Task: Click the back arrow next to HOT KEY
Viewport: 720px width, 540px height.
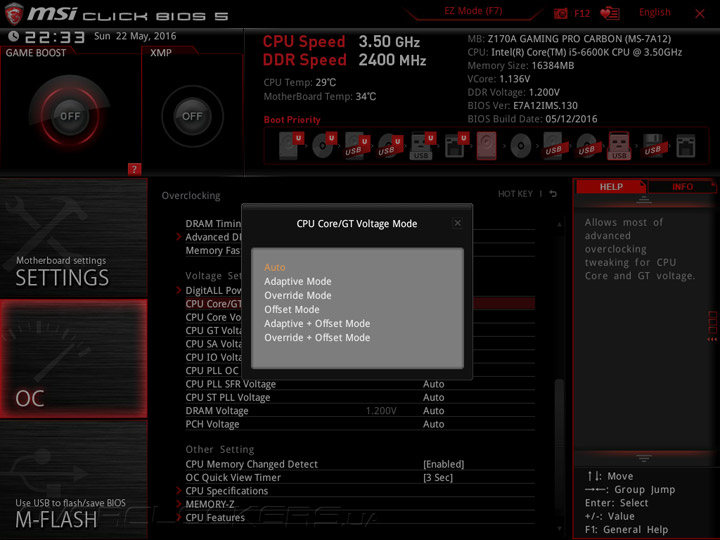Action: pyautogui.click(x=553, y=194)
